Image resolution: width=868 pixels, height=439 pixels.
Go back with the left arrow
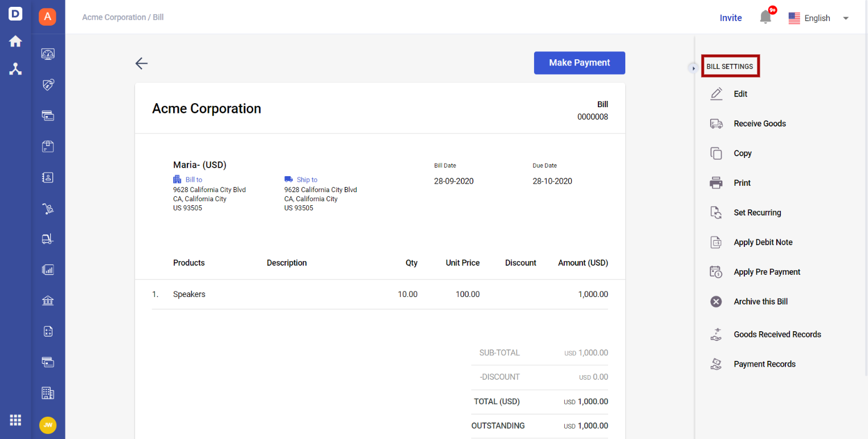(x=141, y=63)
